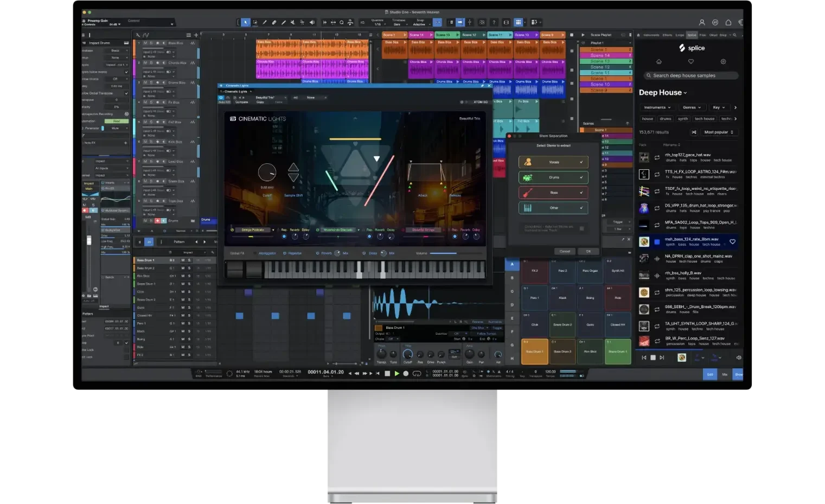Click the automation Read button

click(x=117, y=121)
